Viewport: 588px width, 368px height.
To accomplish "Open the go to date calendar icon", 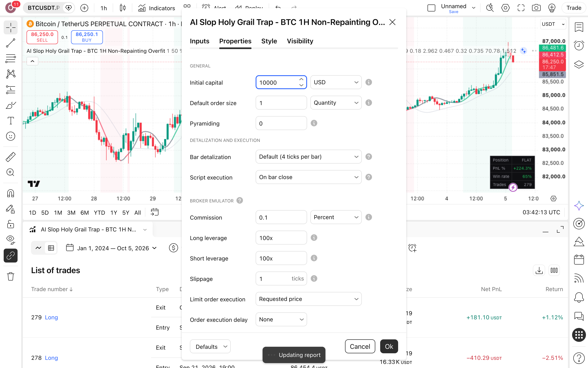I will (x=155, y=212).
